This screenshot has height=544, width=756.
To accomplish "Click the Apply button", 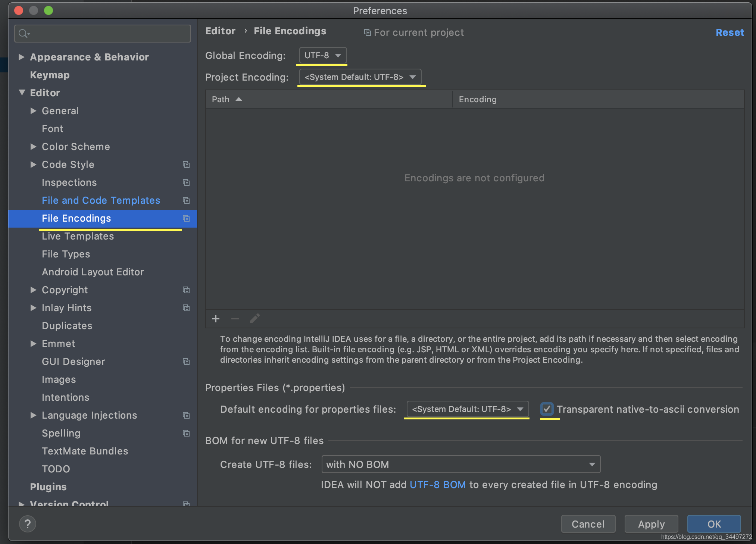I will coord(651,524).
